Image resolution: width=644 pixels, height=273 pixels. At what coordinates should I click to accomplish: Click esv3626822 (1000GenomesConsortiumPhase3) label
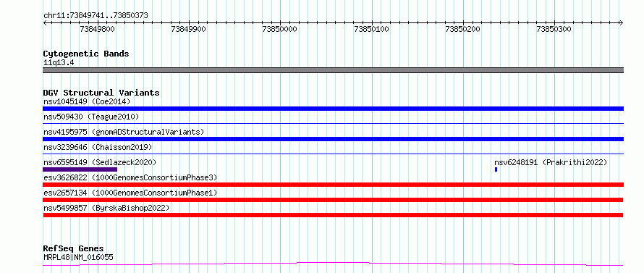(130, 177)
